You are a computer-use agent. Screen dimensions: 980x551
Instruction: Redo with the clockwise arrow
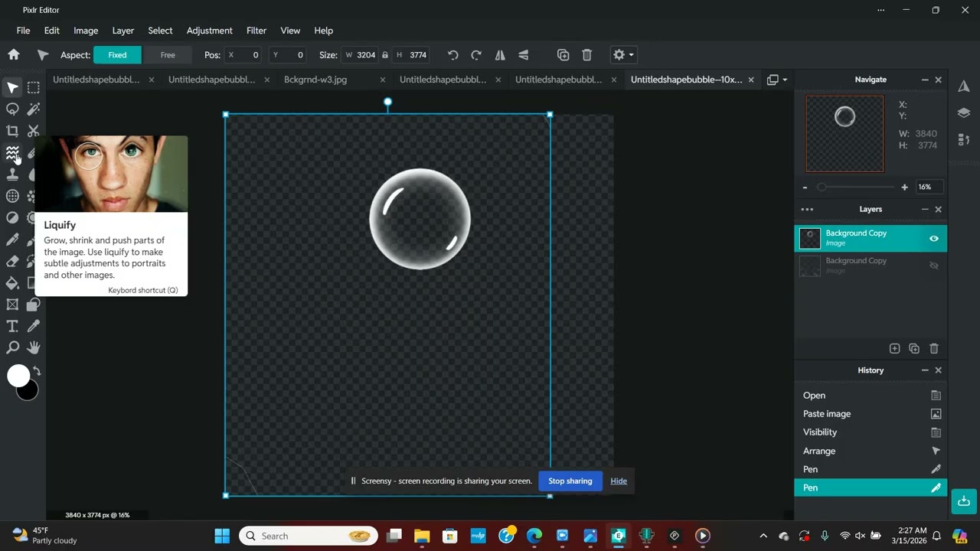476,55
